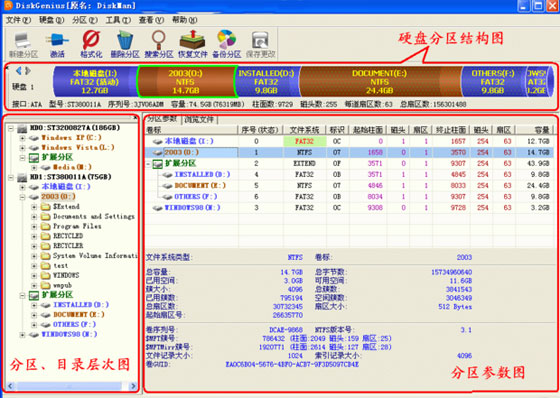The height and width of the screenshot is (398, 560).
Task: Click the 序号(状态) column header
Action: [x=260, y=130]
